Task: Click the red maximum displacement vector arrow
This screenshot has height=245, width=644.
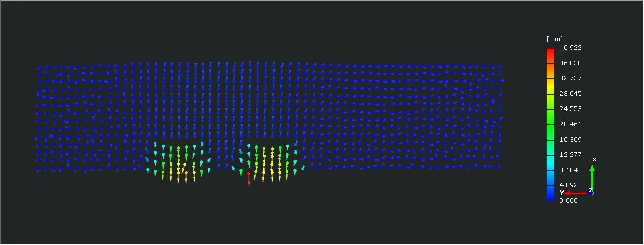Action: 249,179
